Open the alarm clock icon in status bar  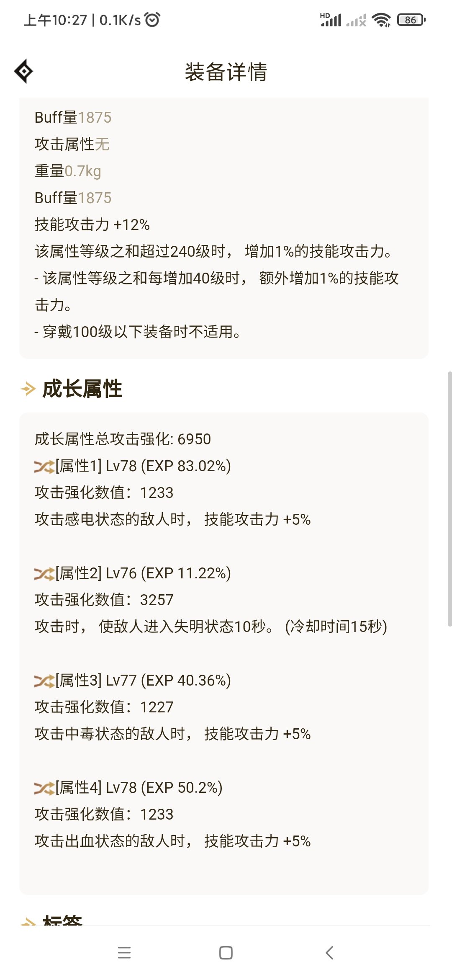[152, 19]
